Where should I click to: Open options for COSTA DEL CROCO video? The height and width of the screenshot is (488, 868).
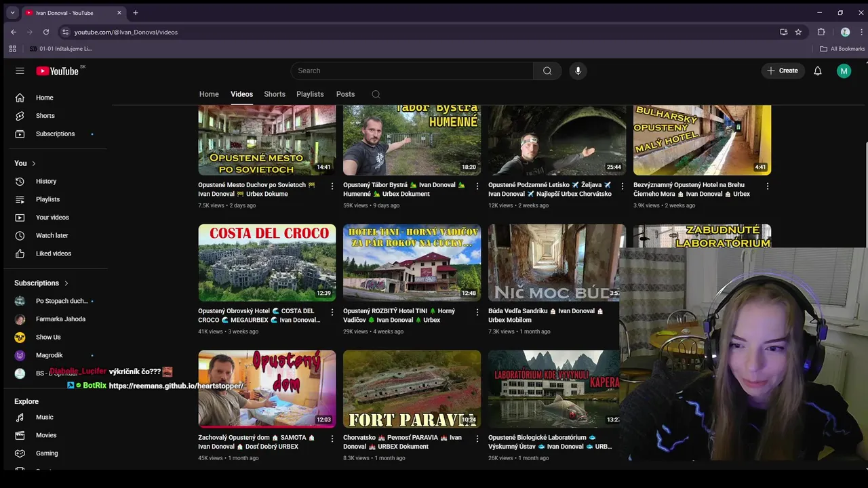(332, 312)
